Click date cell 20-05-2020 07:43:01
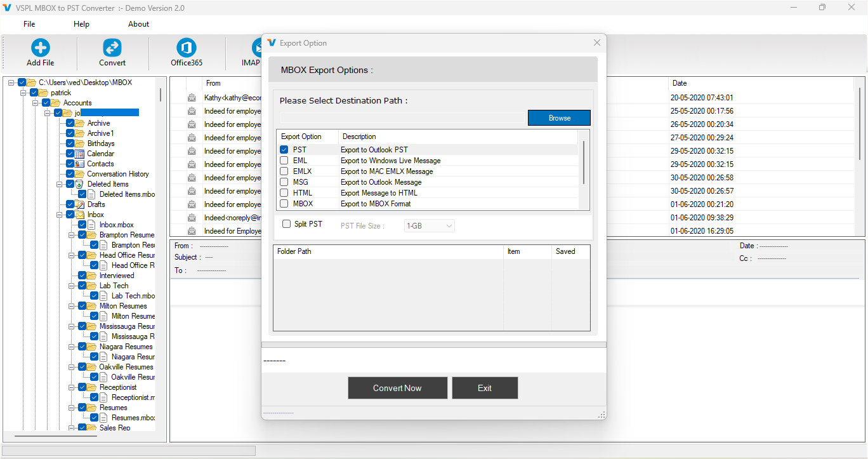This screenshot has height=459, width=868. [702, 98]
